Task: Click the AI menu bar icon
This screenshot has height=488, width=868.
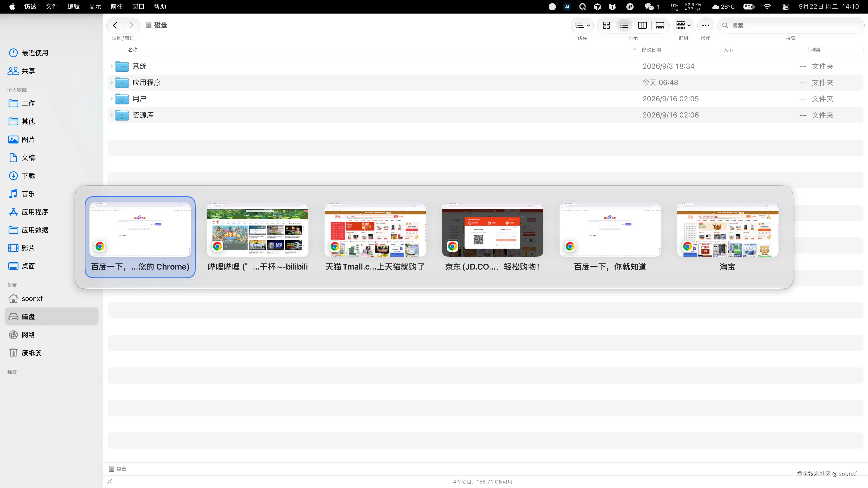Action: point(567,7)
